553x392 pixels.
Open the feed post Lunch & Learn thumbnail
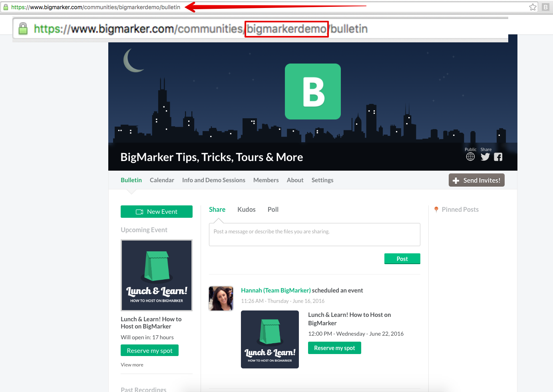(270, 339)
